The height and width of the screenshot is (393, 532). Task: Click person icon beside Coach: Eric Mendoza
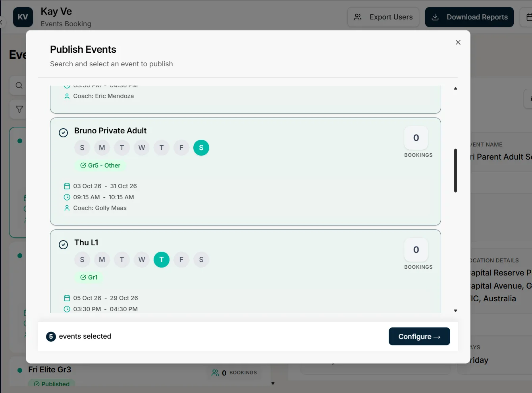tap(67, 96)
